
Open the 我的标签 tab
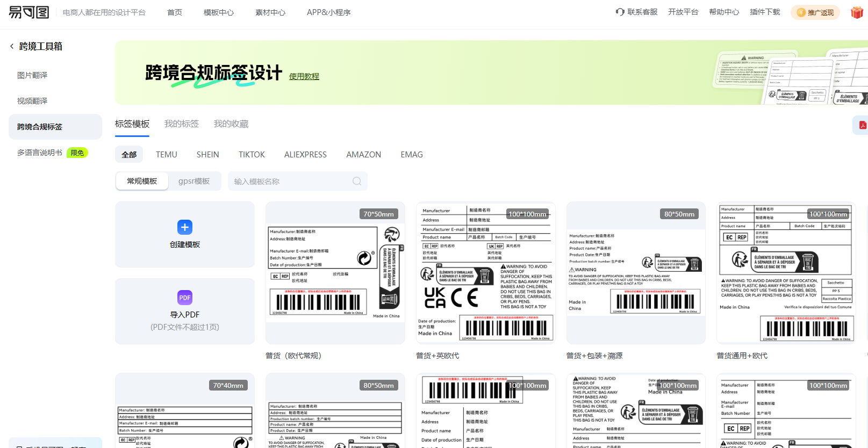coord(182,124)
